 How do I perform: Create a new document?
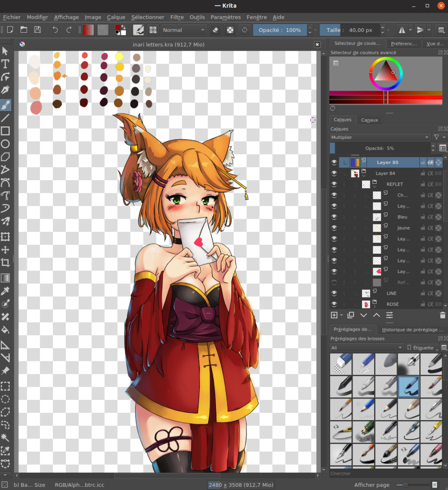10,30
